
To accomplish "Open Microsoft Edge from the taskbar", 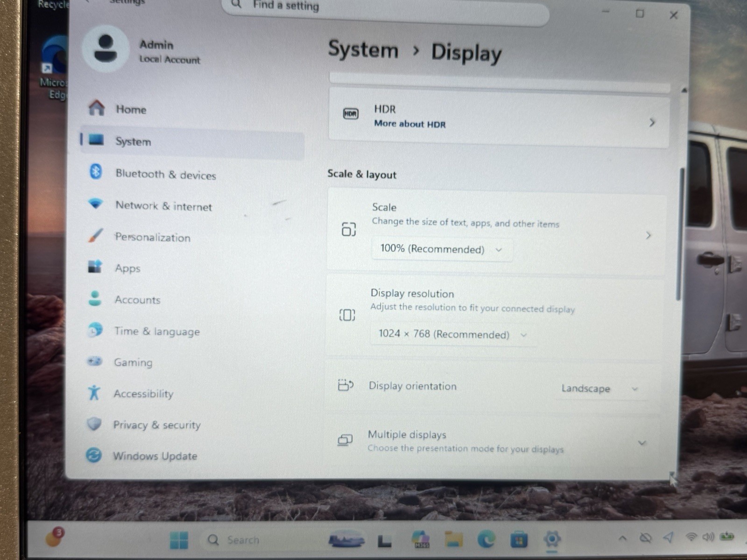I will click(x=486, y=539).
